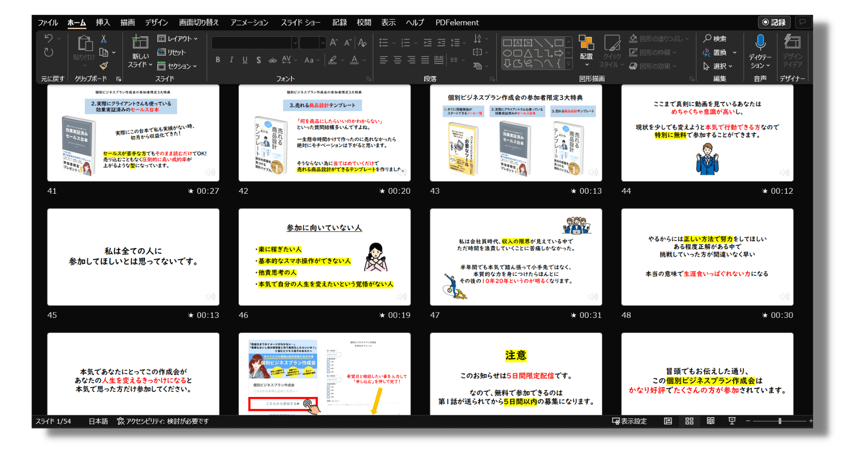The width and height of the screenshot is (868, 459).
Task: Switch to Normal view in status bar
Action: click(x=668, y=421)
